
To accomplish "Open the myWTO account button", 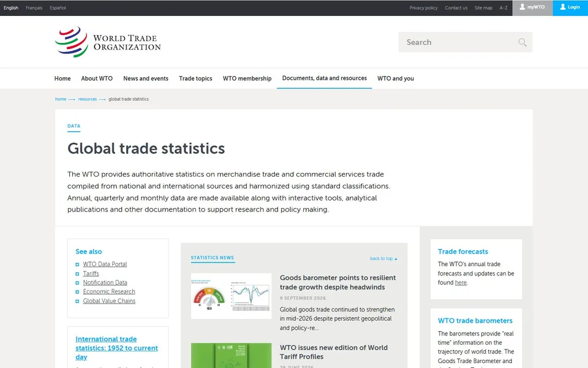I will point(532,7).
